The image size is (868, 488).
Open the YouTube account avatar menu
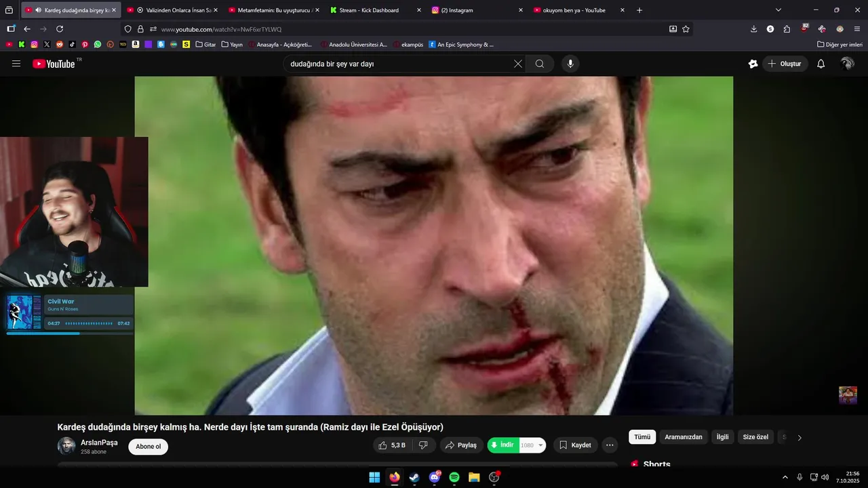tap(847, 64)
